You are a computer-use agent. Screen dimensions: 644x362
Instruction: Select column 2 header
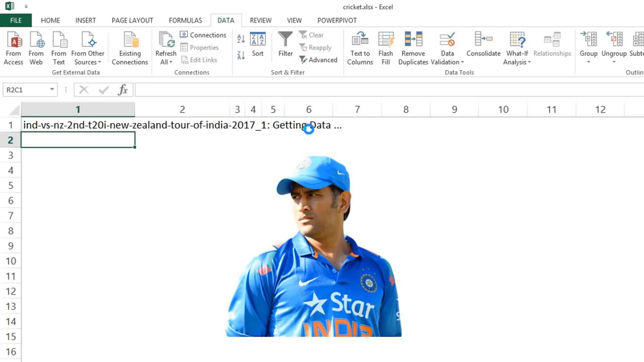pos(182,109)
